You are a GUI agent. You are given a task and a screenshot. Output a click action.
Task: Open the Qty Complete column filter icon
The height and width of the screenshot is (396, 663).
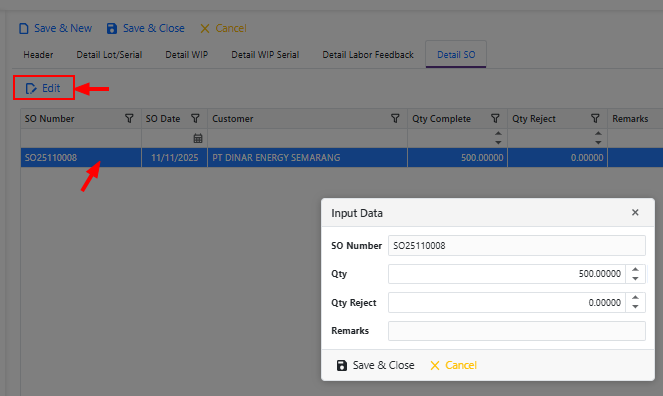click(495, 118)
